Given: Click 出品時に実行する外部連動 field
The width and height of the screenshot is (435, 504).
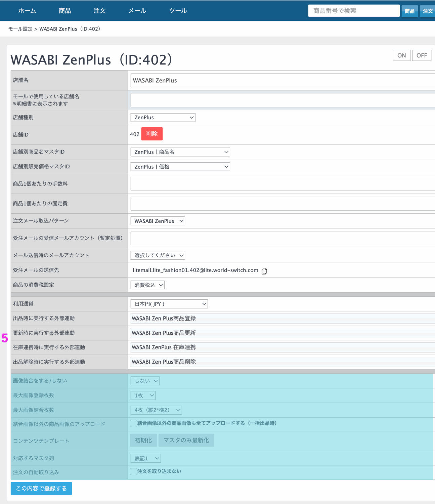Looking at the screenshot, I should (282, 319).
